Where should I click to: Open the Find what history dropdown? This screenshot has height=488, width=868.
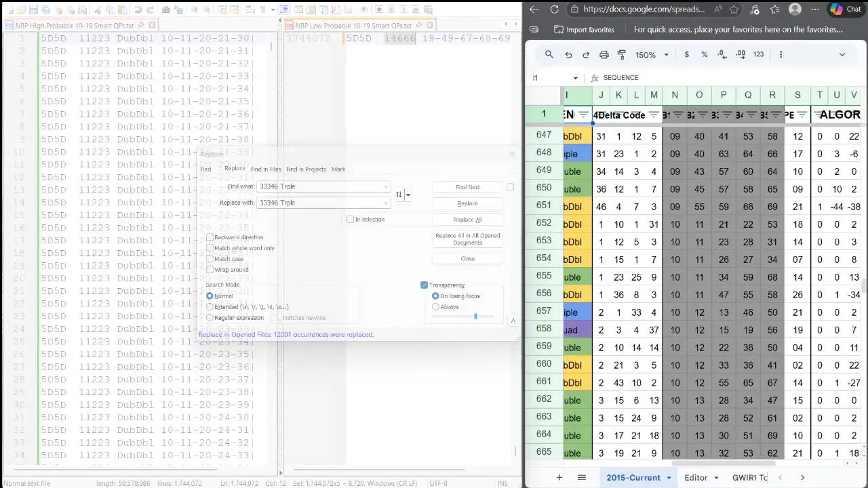click(386, 187)
